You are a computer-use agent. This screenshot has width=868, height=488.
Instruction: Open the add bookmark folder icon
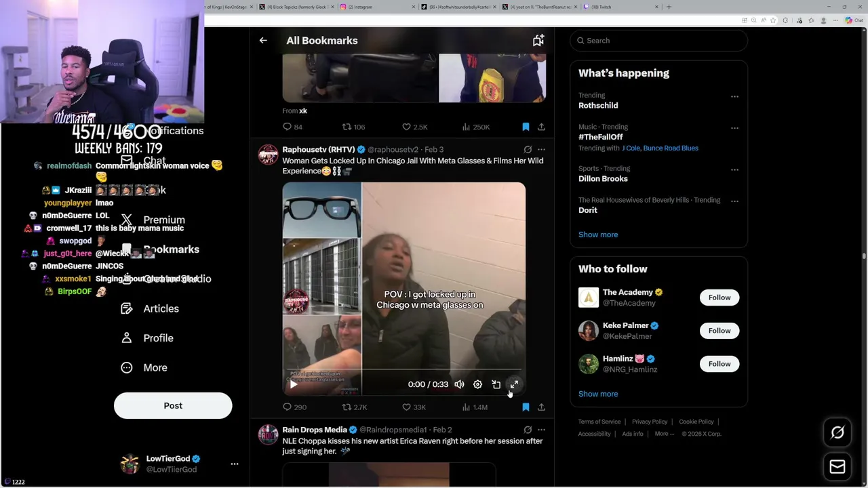coord(538,41)
